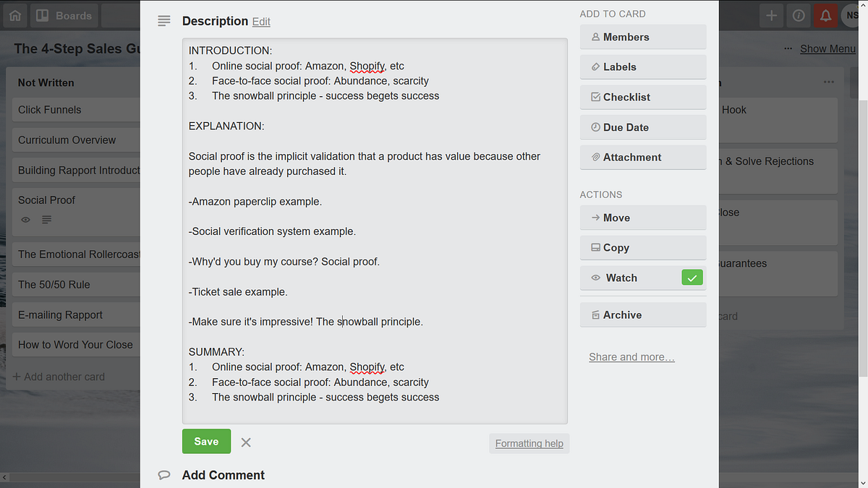
Task: Open the Boards menu button
Action: click(64, 15)
